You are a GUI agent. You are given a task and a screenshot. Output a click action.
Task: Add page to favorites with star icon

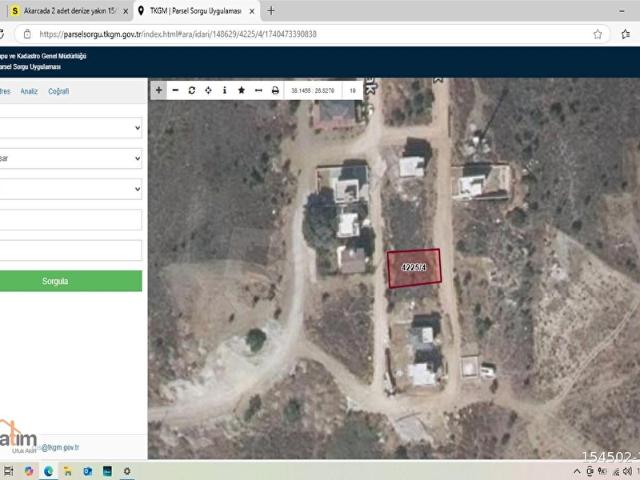coord(598,34)
